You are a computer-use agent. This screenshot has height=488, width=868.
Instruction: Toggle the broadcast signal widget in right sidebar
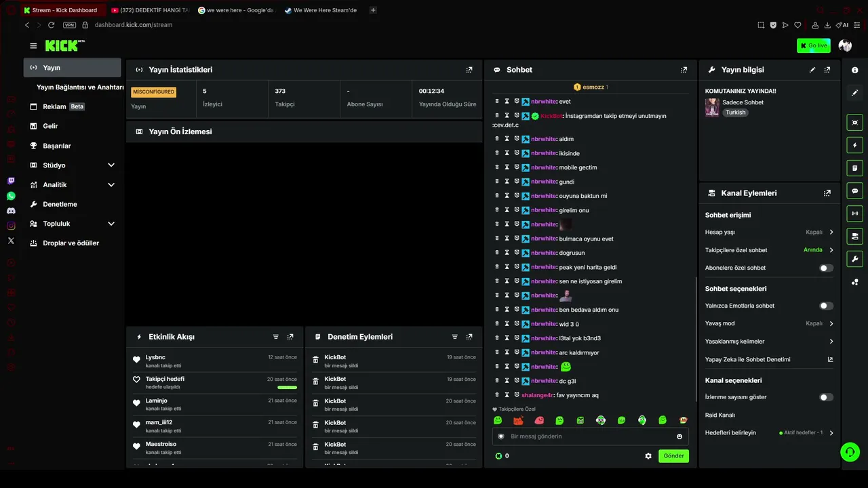click(854, 213)
